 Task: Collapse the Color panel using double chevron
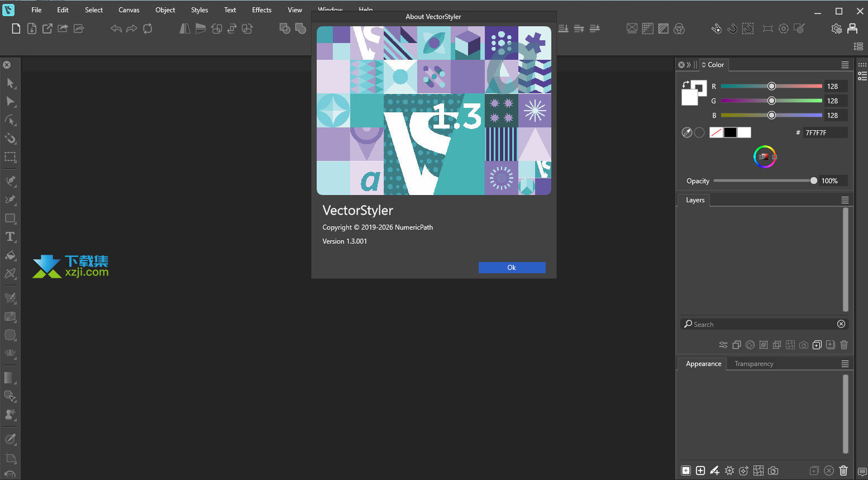click(x=689, y=65)
